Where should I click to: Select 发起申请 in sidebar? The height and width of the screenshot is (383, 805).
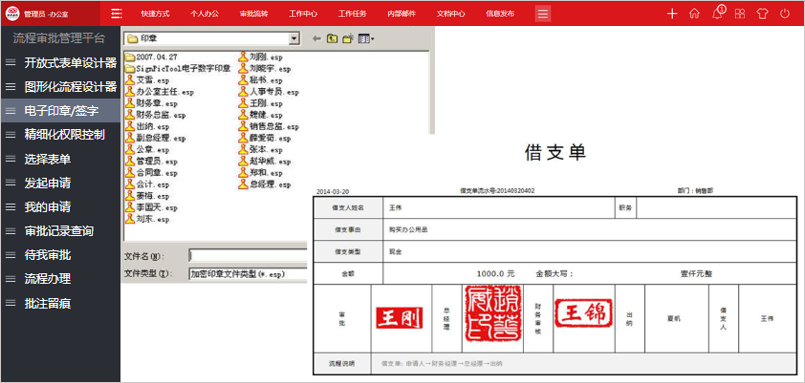pyautogui.click(x=60, y=183)
